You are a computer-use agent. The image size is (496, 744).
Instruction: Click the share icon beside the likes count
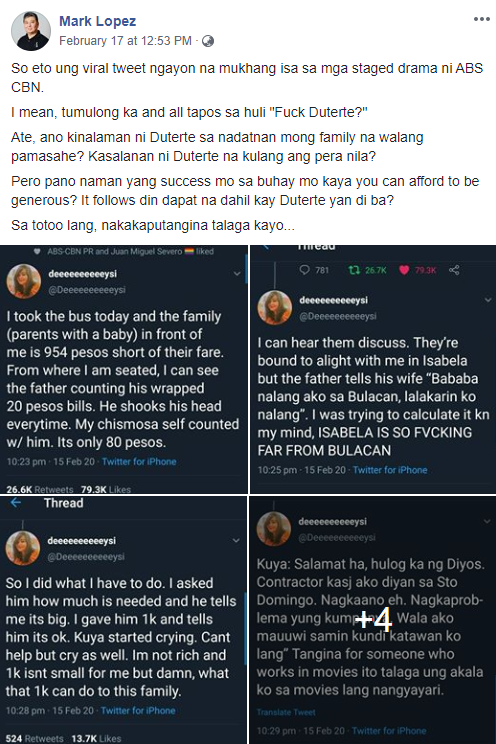coord(454,270)
